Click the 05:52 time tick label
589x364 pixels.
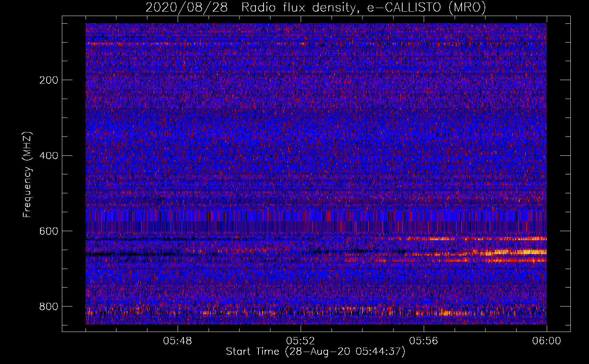(x=300, y=341)
